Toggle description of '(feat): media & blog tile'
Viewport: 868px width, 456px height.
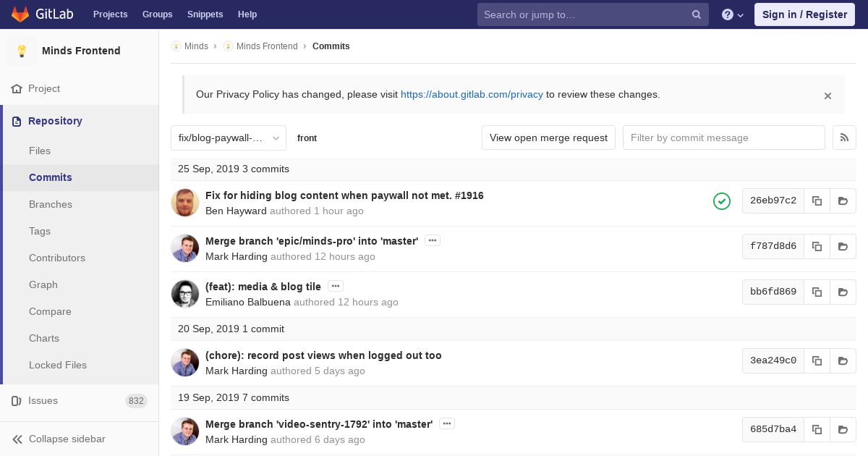336,286
